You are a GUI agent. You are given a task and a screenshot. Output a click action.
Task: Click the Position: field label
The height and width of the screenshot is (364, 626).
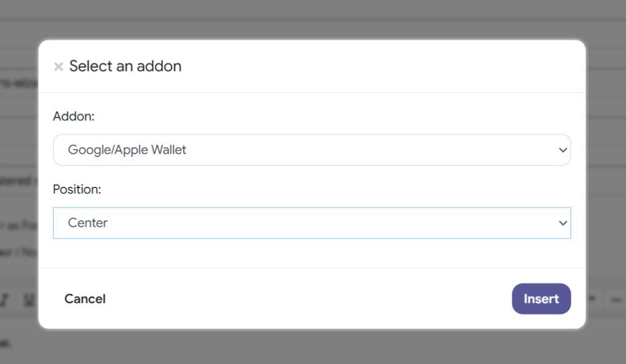pyautogui.click(x=77, y=189)
